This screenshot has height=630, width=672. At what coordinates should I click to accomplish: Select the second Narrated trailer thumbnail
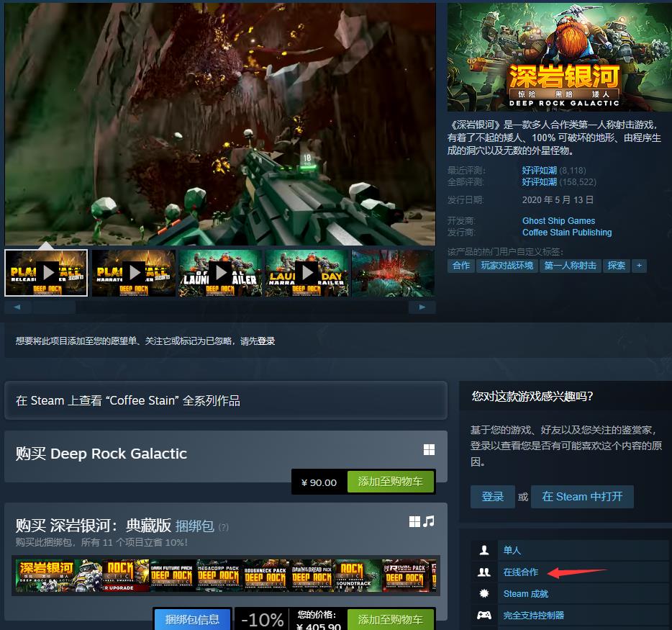point(133,273)
